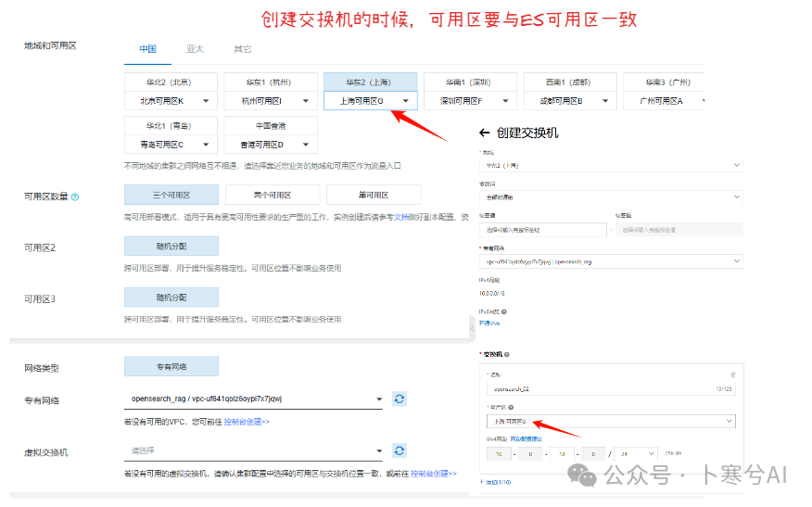Refresh the 虚拟交换机 list

[400, 450]
